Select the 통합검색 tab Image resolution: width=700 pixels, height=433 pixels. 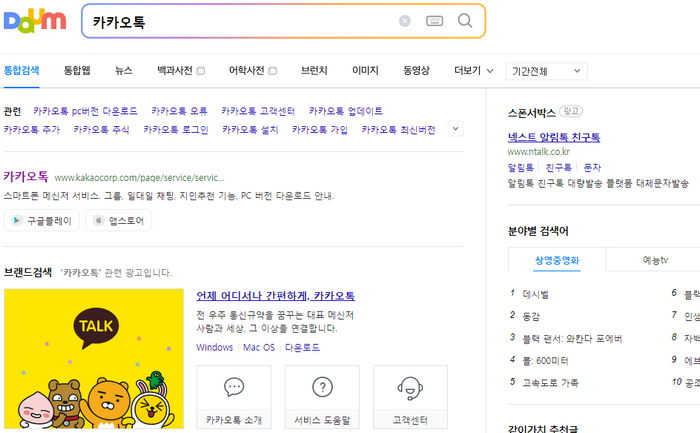coord(21,71)
